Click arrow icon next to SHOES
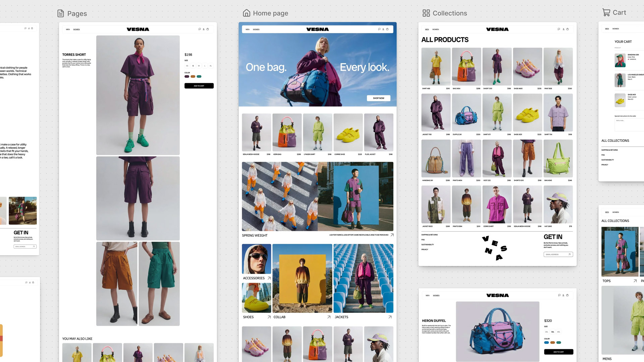The width and height of the screenshot is (644, 362). 269,317
